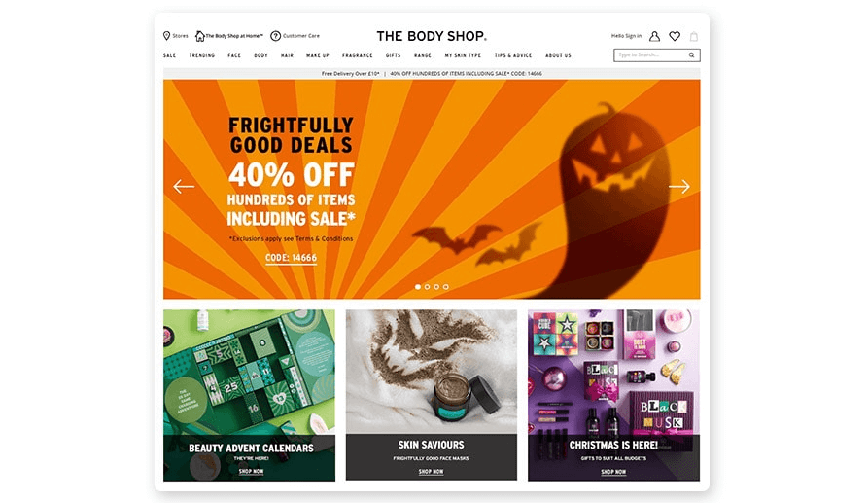The height and width of the screenshot is (503, 868).
Task: View wishlist via the heart icon
Action: 675,36
